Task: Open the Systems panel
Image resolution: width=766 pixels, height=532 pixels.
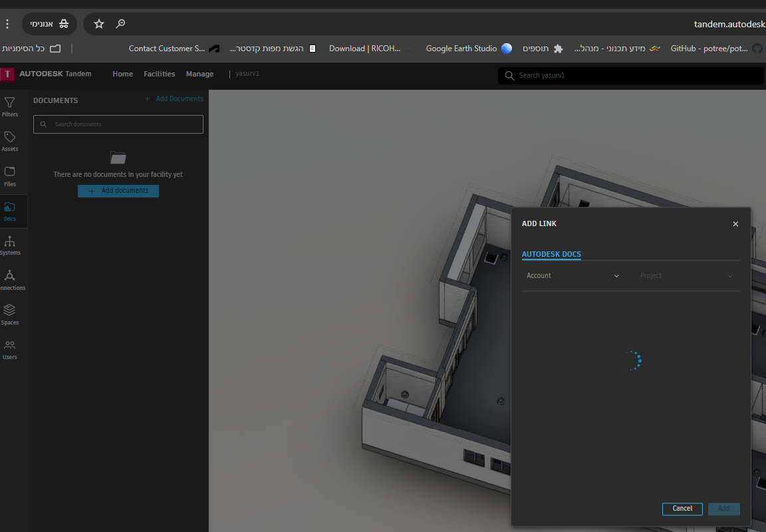Action: pos(10,245)
